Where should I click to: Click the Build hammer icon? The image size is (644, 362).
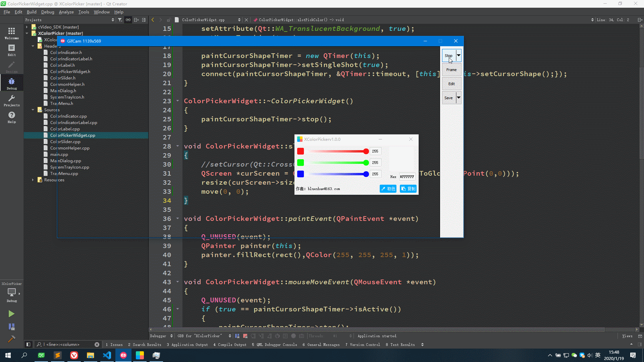pos(11,339)
